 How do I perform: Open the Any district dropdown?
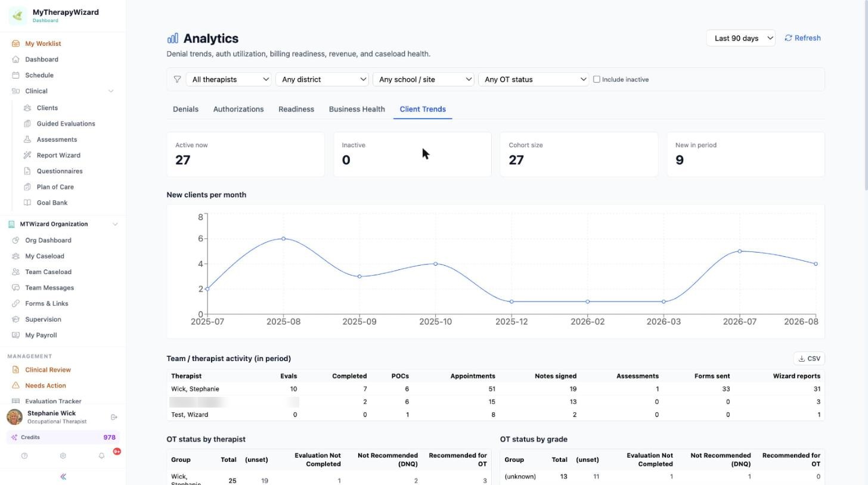322,79
